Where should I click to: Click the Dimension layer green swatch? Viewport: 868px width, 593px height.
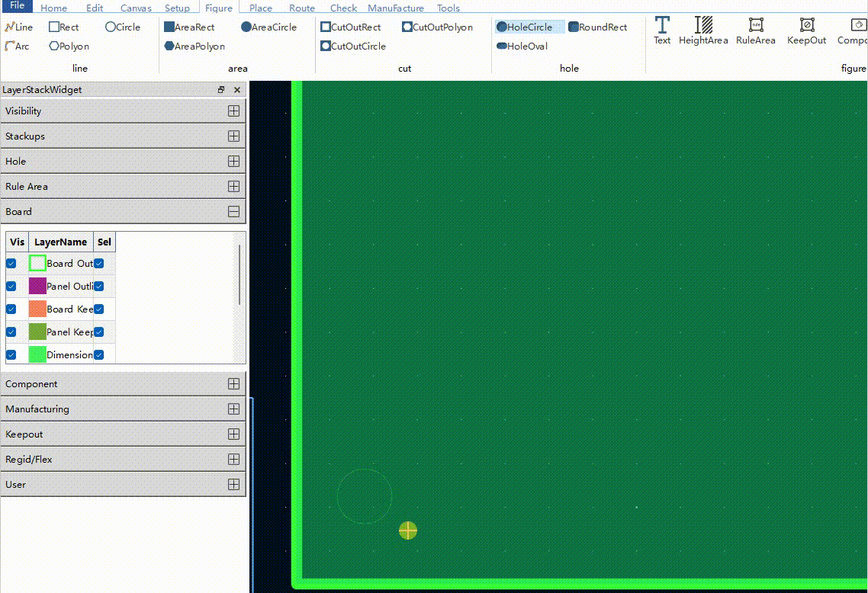point(37,354)
